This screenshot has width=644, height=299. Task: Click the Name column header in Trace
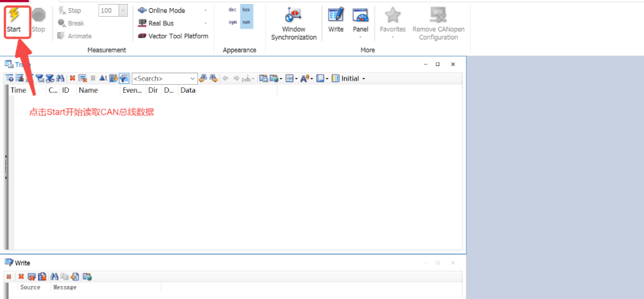tap(88, 90)
